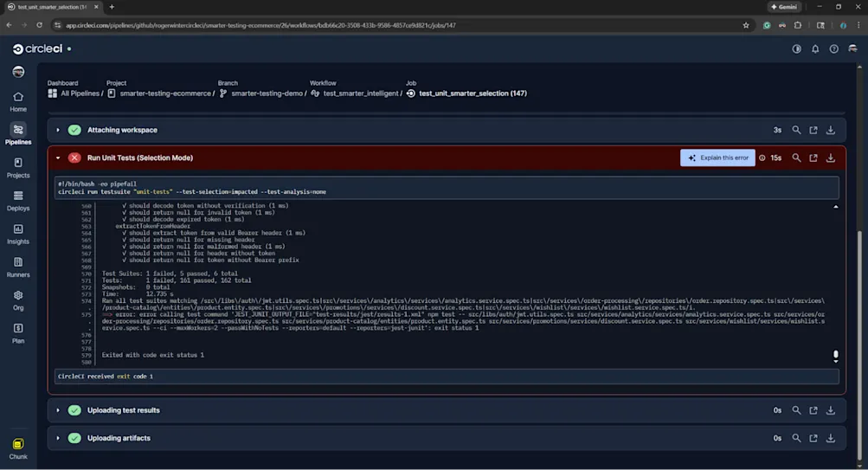Open the Runners sidebar item

point(17,267)
